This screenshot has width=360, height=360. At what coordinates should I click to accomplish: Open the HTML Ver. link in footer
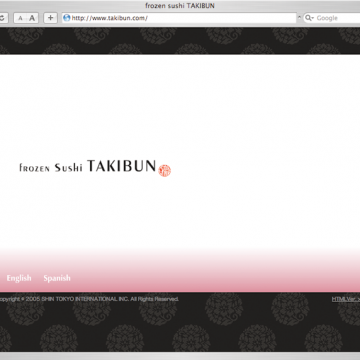pos(346,299)
